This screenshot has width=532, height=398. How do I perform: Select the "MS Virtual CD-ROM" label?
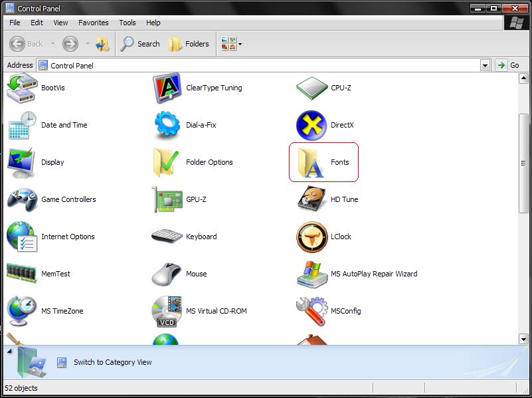point(217,311)
